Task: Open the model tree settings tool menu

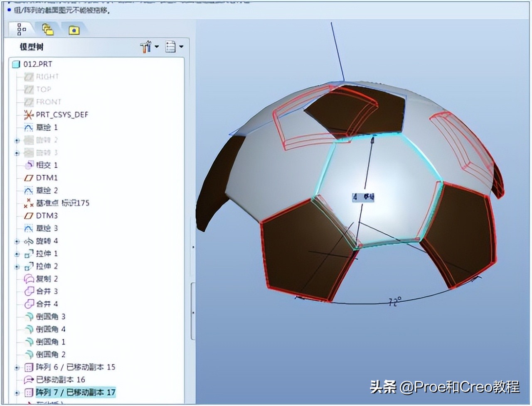Action: [146, 46]
